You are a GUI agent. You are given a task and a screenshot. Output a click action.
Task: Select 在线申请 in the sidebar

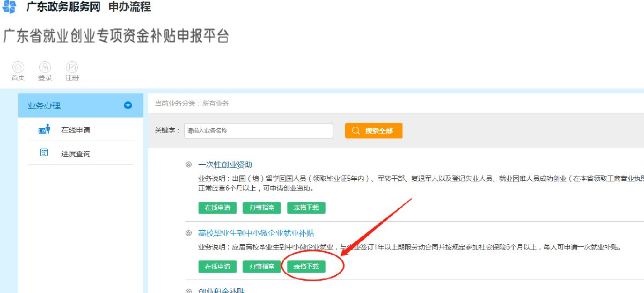click(75, 130)
